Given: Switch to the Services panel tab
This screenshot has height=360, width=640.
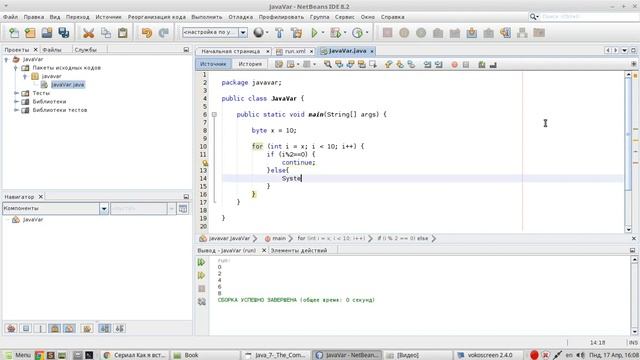Looking at the screenshot, I should point(86,50).
